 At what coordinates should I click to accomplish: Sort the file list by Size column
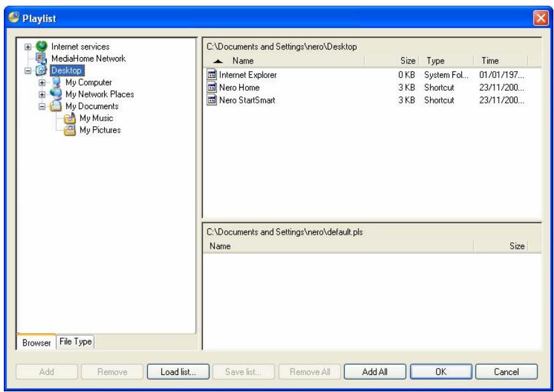392,61
